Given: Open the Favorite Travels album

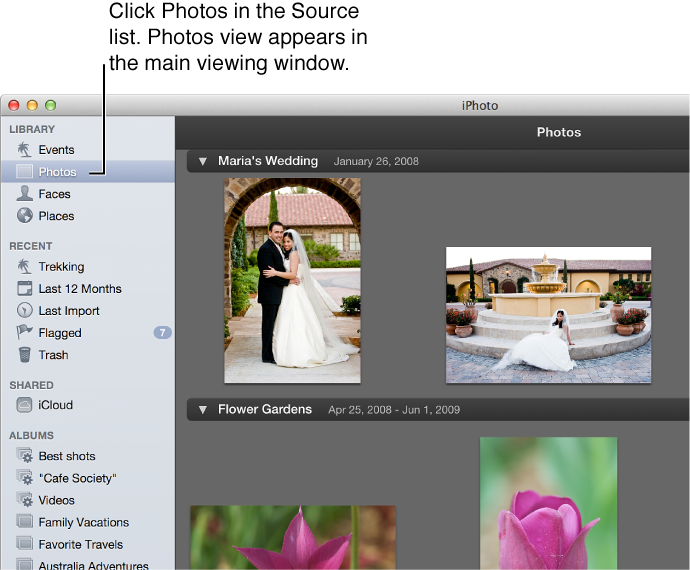Looking at the screenshot, I should tap(88, 544).
